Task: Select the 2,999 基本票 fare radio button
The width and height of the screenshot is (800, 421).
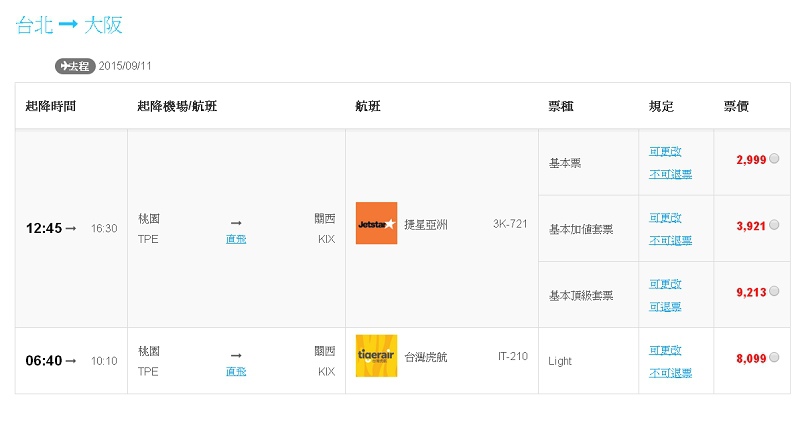Action: 775,158
